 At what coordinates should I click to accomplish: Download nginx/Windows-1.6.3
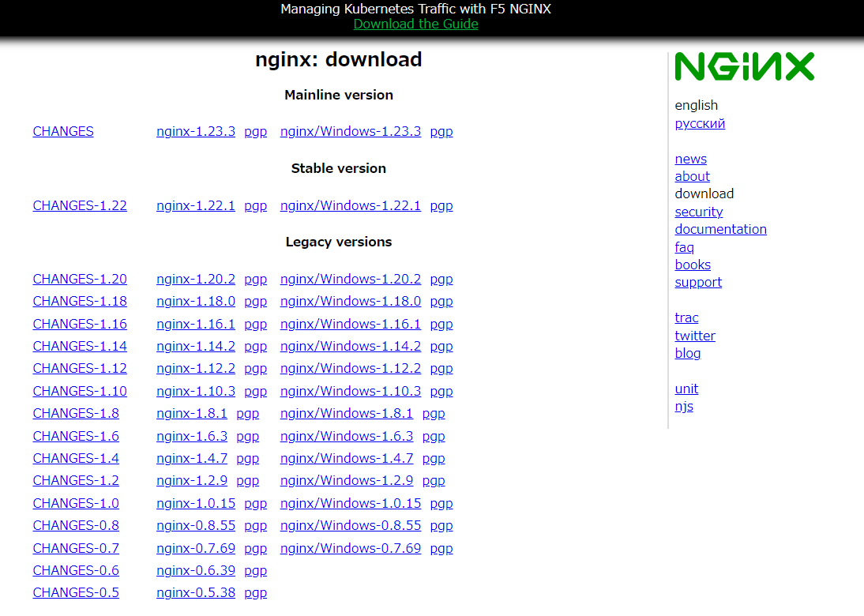click(x=347, y=437)
